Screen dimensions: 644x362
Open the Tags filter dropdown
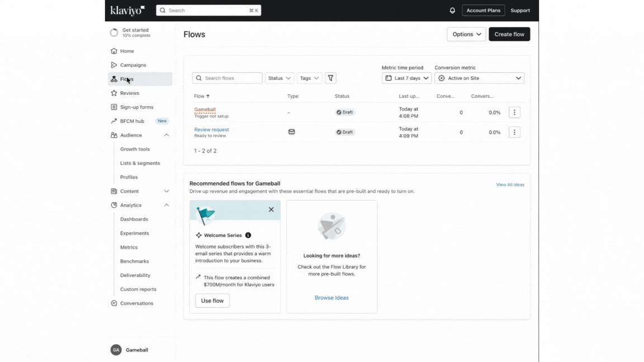(309, 78)
